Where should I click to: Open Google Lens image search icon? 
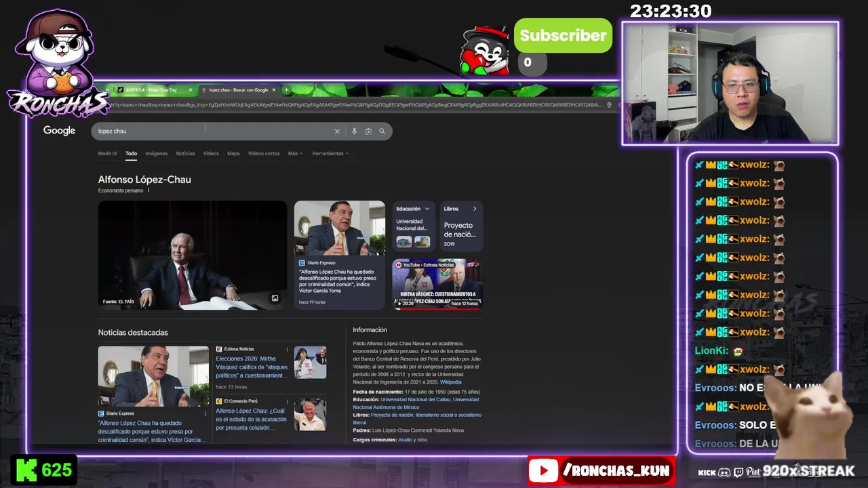point(368,131)
